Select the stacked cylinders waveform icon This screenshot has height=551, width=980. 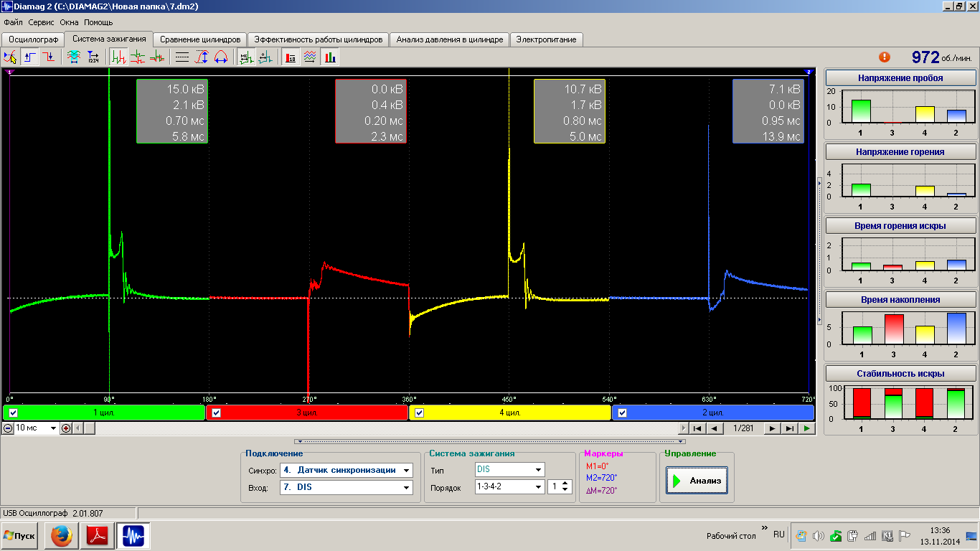coord(138,57)
